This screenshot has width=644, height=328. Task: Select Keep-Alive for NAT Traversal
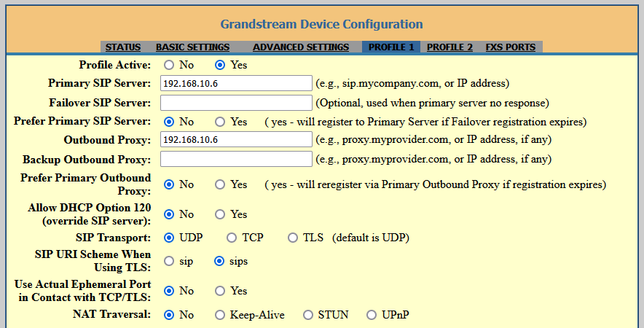tap(220, 315)
